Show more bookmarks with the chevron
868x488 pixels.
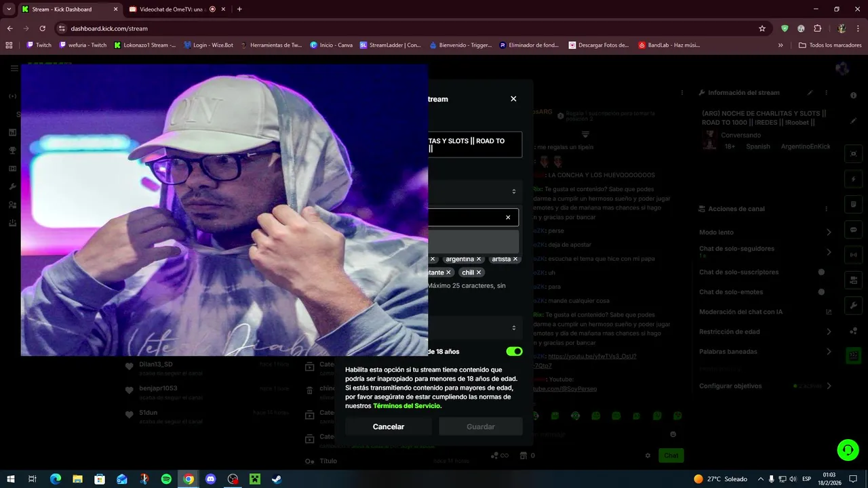point(781,45)
